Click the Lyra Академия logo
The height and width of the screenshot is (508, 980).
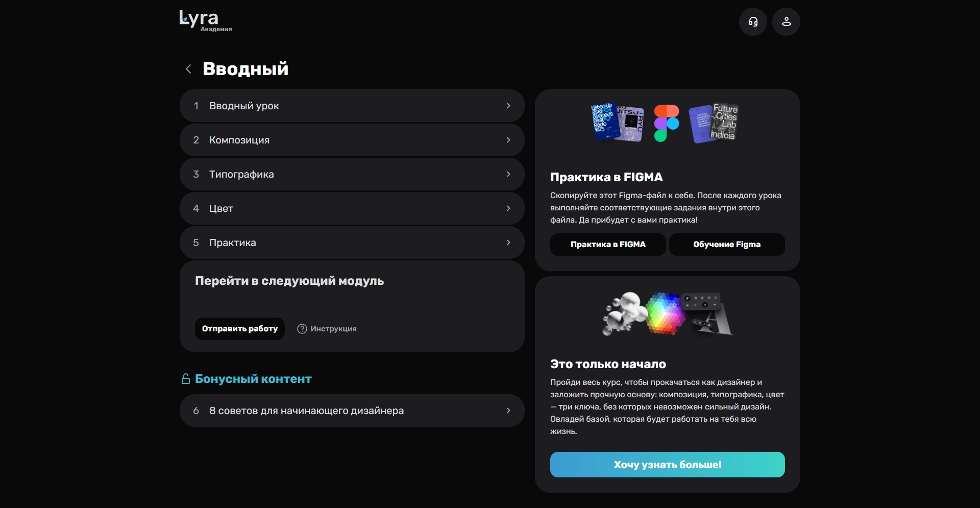tap(205, 21)
